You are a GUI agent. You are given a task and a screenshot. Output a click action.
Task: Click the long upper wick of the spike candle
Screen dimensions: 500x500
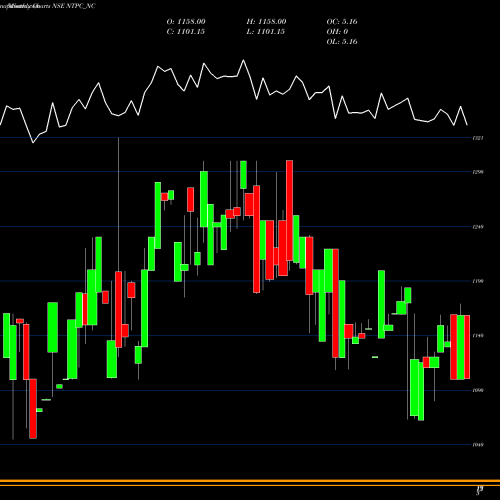pos(119,204)
